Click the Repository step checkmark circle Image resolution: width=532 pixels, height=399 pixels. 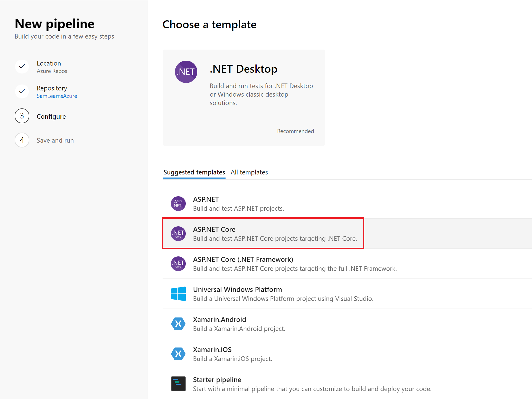click(22, 91)
